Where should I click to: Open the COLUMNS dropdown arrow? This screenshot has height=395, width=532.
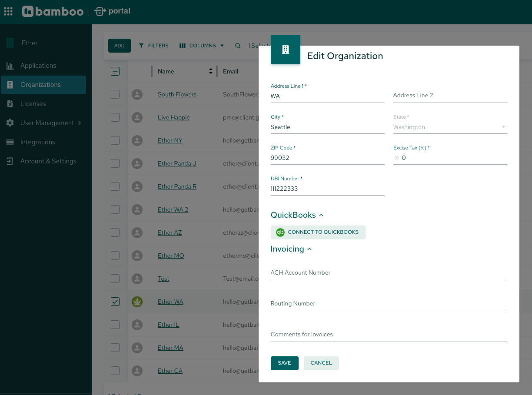click(222, 46)
